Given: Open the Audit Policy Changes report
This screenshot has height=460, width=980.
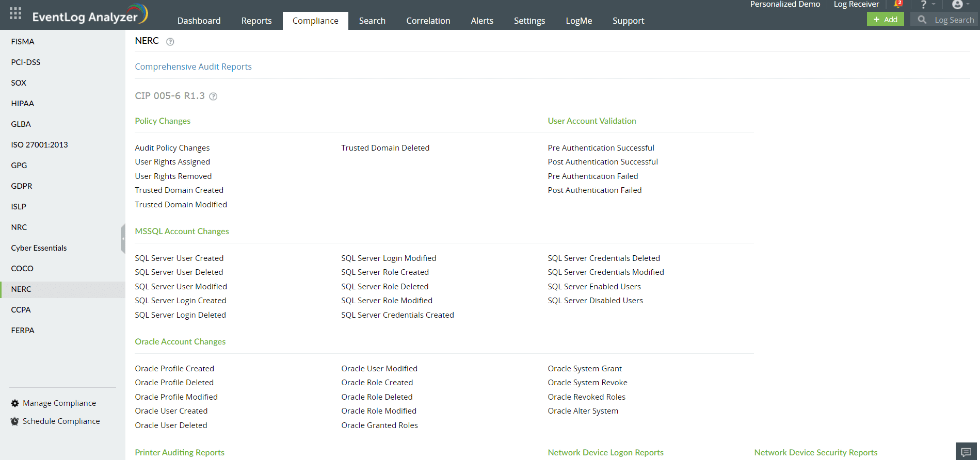Looking at the screenshot, I should (172, 148).
